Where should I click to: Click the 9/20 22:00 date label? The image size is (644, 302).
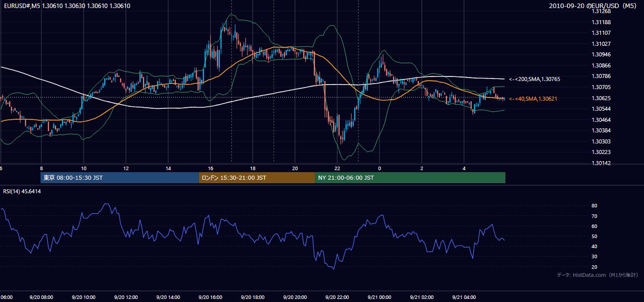click(x=338, y=297)
